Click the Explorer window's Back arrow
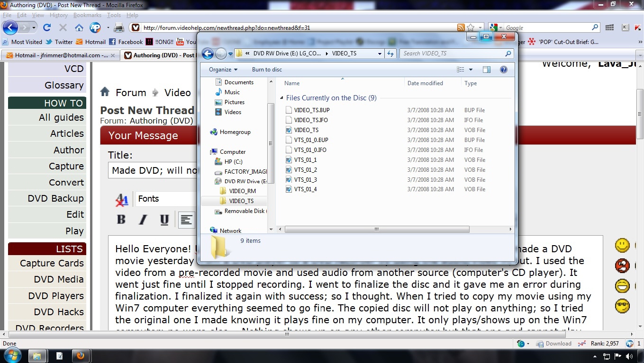644x363 pixels. [x=208, y=53]
